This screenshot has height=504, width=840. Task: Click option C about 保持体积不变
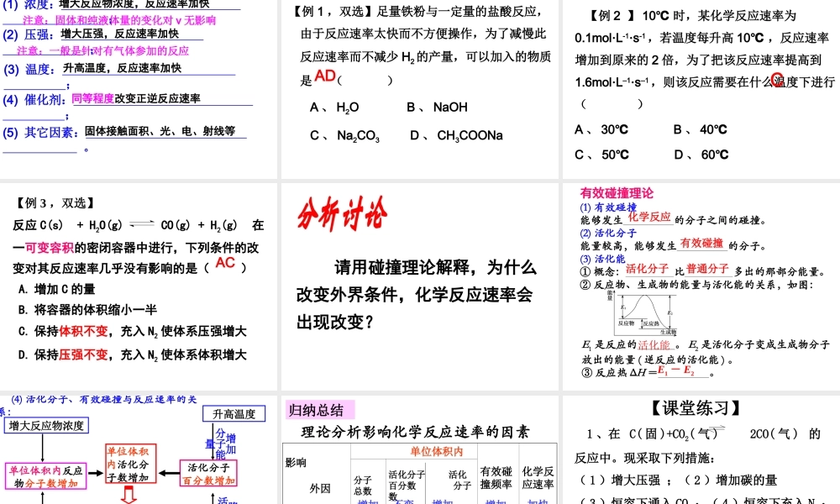click(x=133, y=332)
